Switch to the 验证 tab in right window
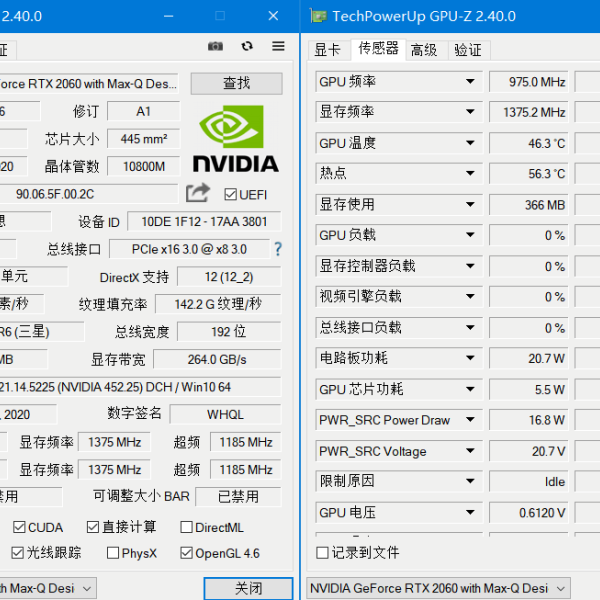The height and width of the screenshot is (600, 600). (468, 50)
